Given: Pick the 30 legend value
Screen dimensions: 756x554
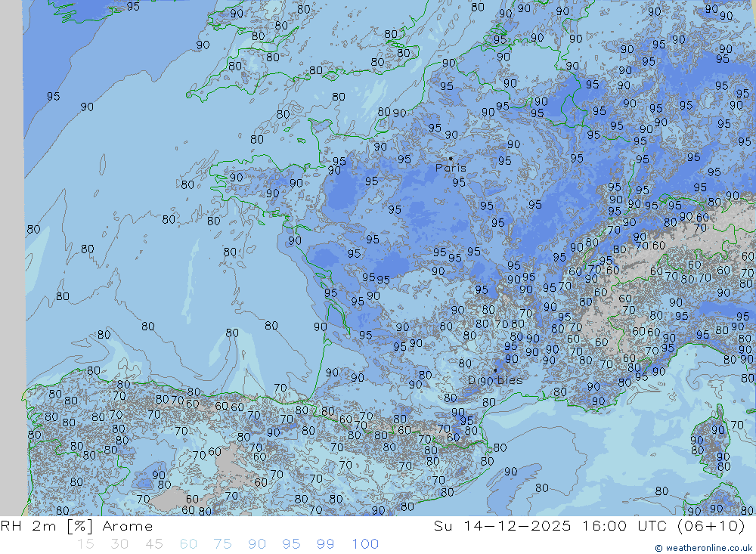Looking at the screenshot, I should [x=119, y=544].
